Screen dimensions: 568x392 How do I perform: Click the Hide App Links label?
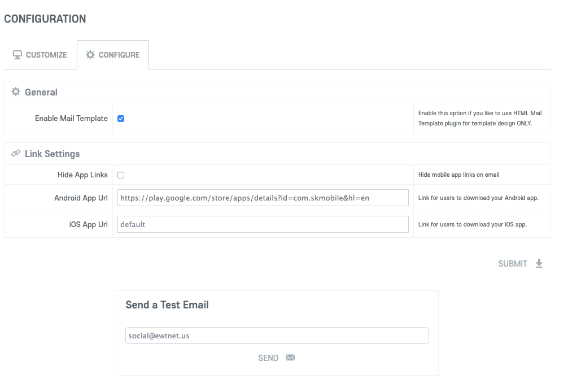(82, 175)
